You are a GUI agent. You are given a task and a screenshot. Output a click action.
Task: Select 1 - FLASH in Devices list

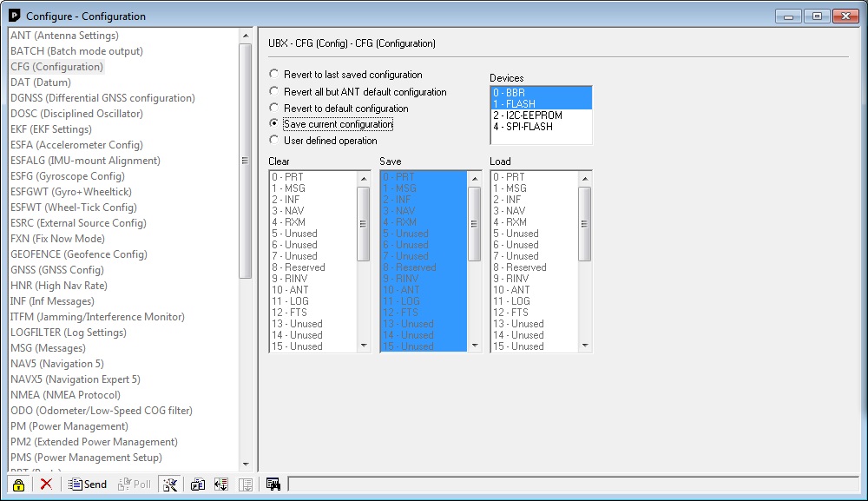541,104
